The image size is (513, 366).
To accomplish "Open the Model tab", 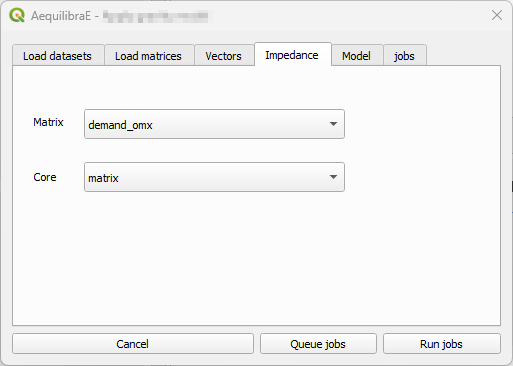I will pos(357,56).
